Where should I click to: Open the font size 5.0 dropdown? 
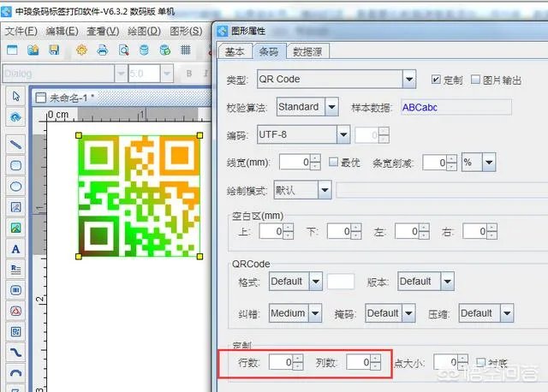coord(167,74)
